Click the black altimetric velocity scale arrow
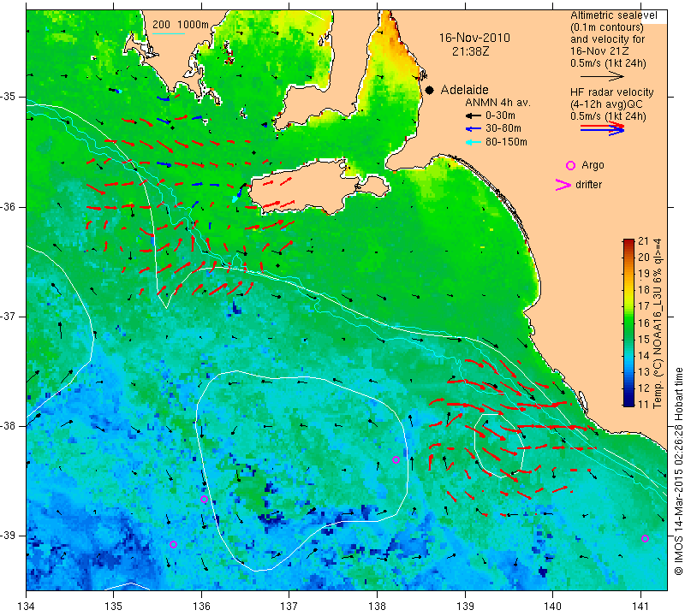 tap(602, 76)
